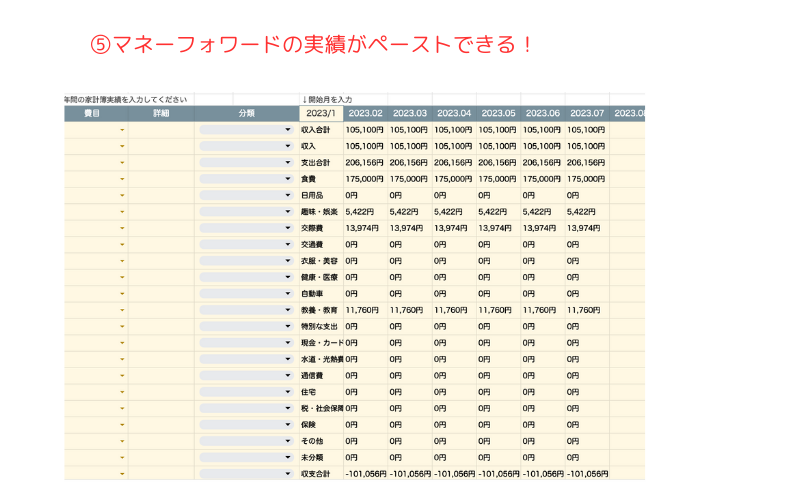800x500 pixels.
Task: Select 105,100円 in 収入 row under 2023.07
Action: (x=587, y=146)
